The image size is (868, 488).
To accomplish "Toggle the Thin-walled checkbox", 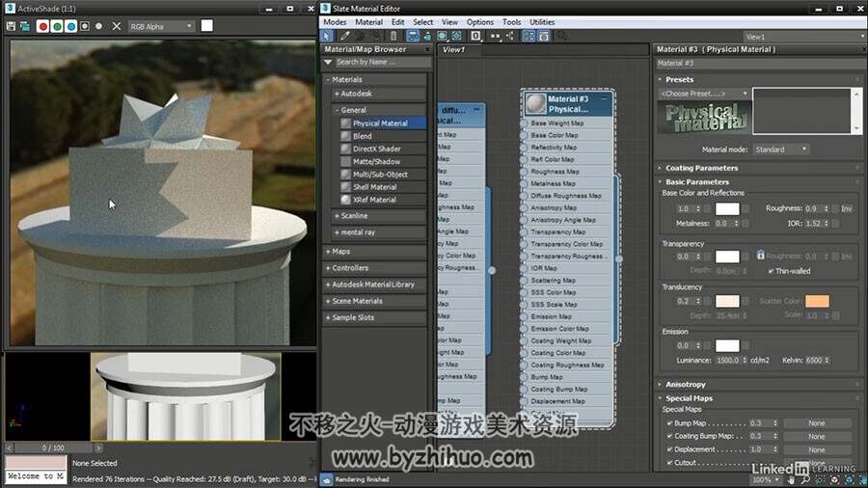I will pos(772,271).
